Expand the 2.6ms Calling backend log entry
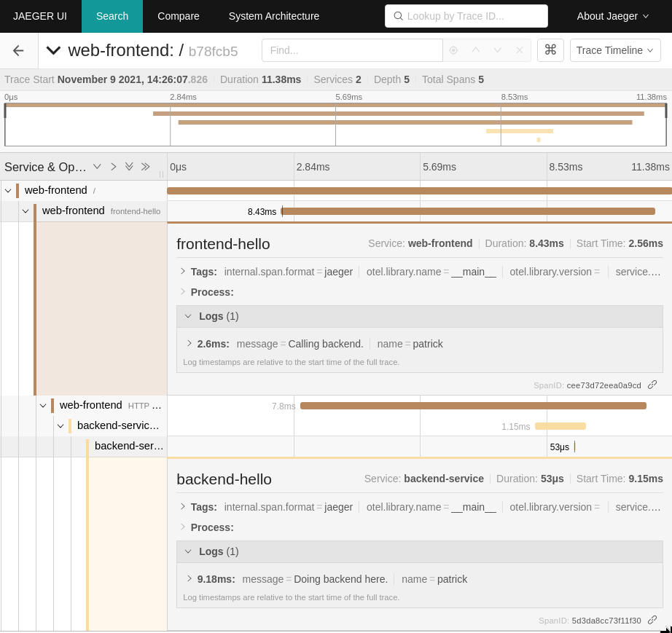 tap(189, 344)
